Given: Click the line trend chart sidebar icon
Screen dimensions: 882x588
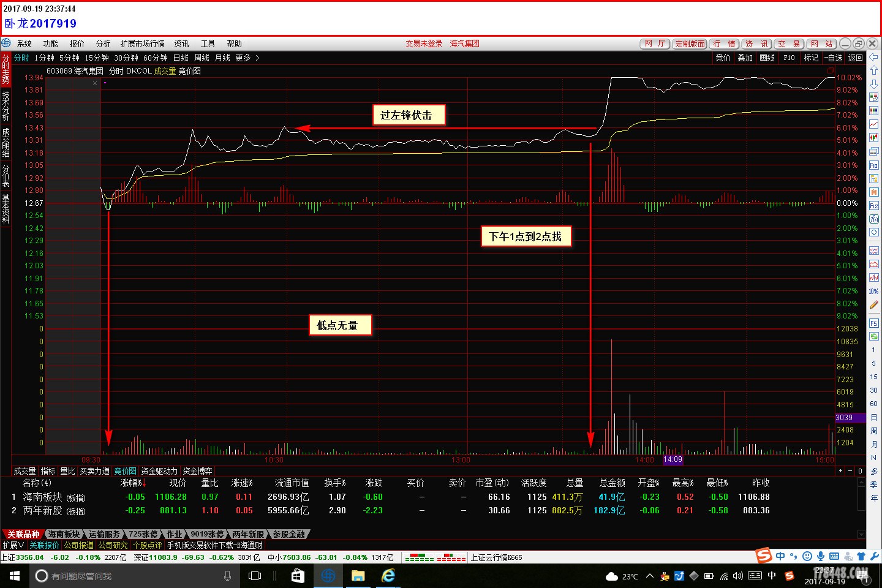Looking at the screenshot, I should [x=873, y=124].
